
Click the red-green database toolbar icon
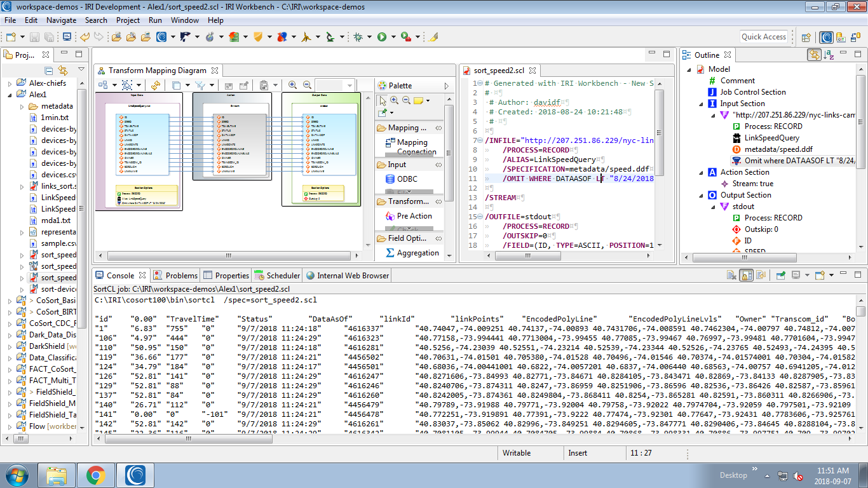coord(234,37)
